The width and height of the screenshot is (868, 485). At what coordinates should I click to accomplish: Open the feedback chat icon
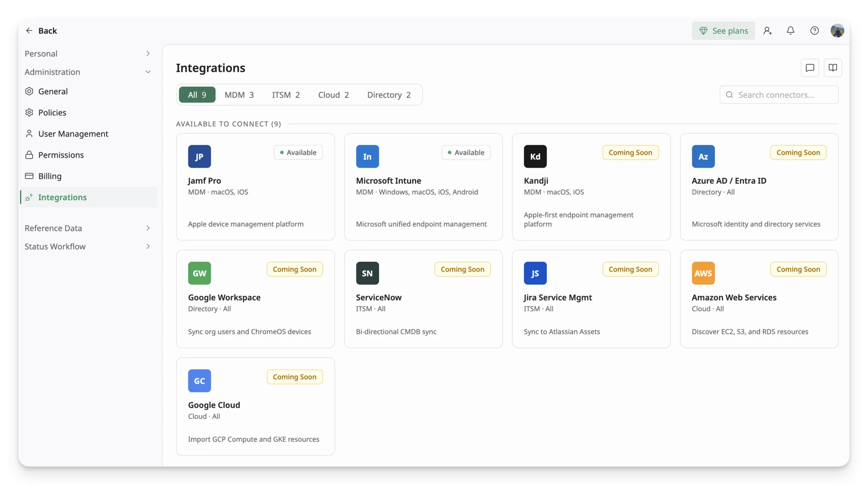[810, 68]
